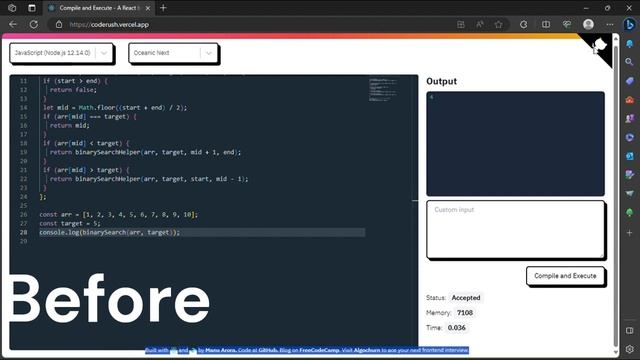Place cursor on return false line
The image size is (640, 360).
pyautogui.click(x=73, y=90)
